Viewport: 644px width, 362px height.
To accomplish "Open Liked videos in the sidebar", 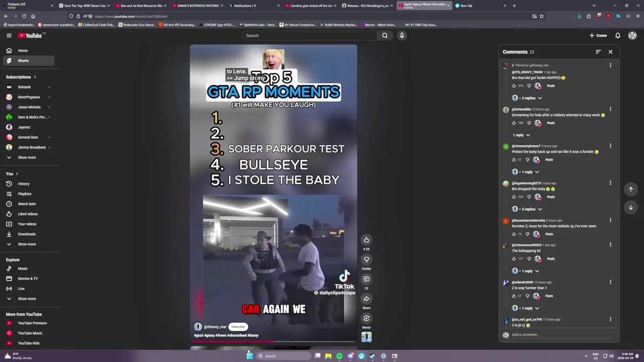I will coord(29,214).
